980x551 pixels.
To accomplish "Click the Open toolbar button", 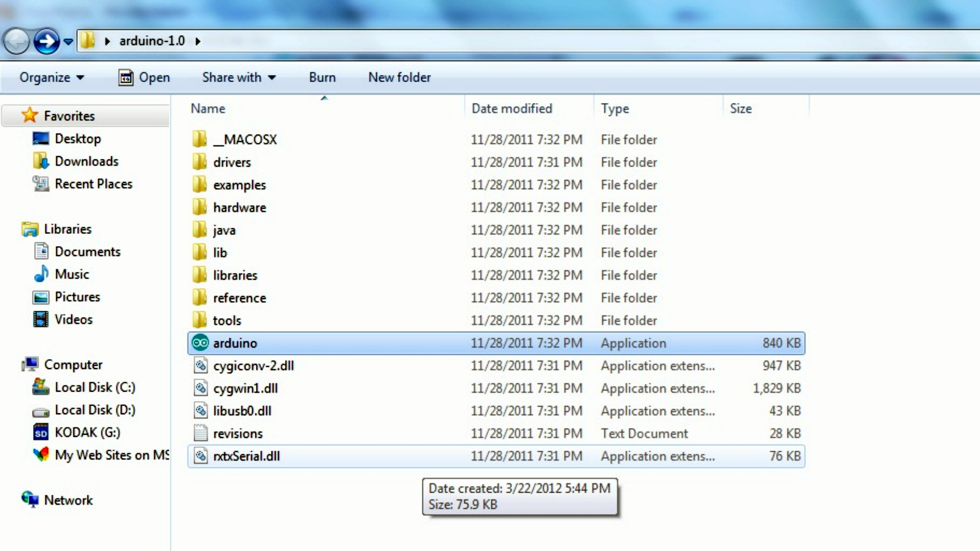I will tap(144, 77).
